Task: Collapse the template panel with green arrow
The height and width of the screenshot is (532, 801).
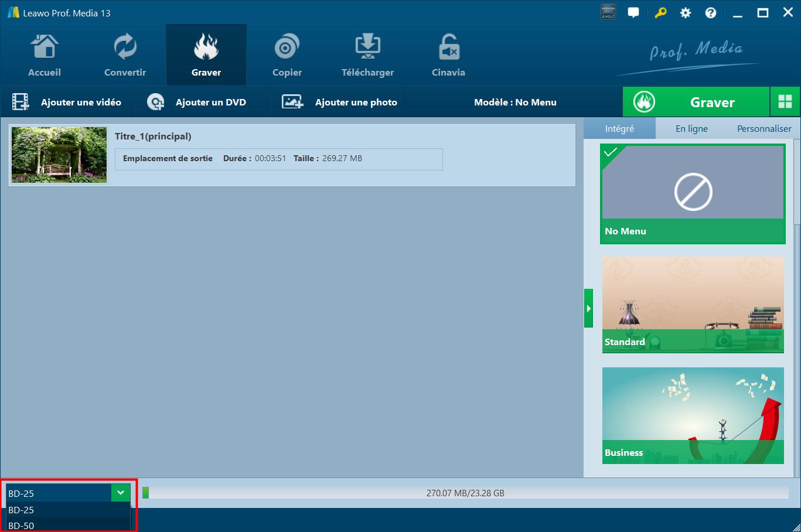Action: click(x=588, y=308)
